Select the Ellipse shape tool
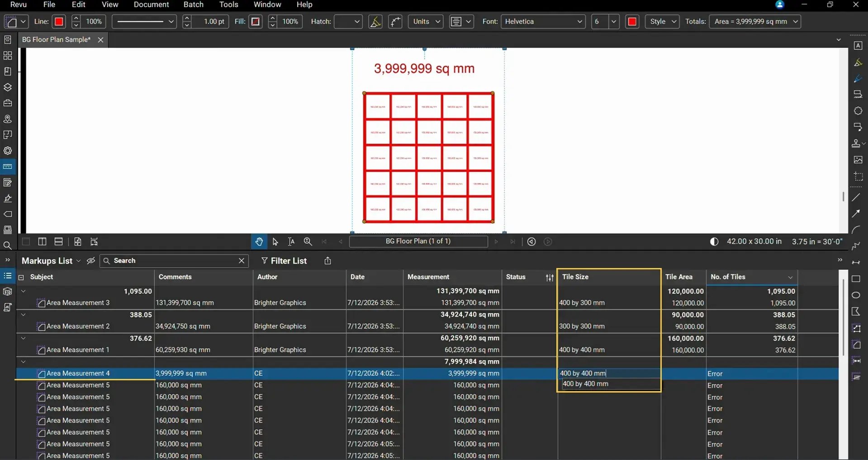 click(856, 295)
